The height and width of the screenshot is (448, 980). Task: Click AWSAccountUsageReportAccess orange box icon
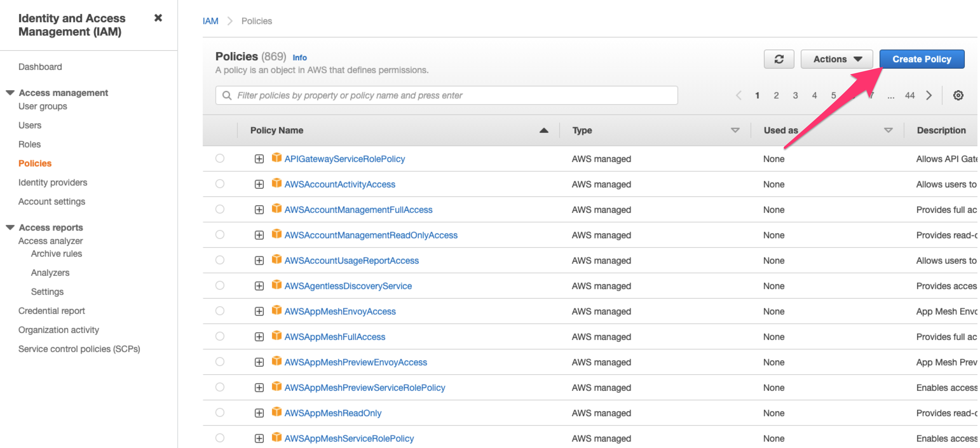pos(276,260)
